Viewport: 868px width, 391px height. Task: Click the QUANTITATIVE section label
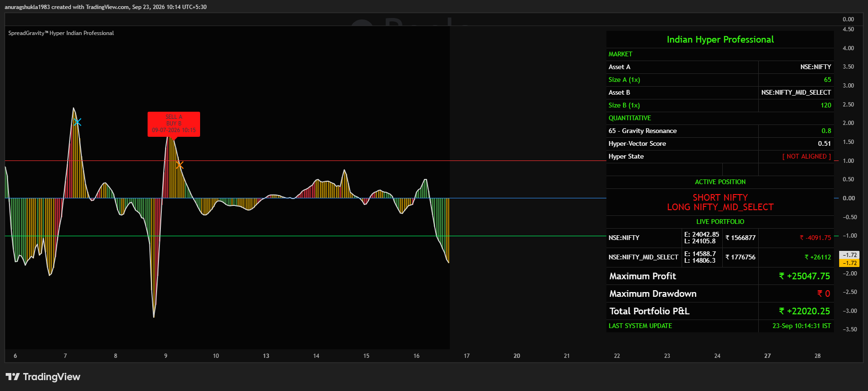630,118
